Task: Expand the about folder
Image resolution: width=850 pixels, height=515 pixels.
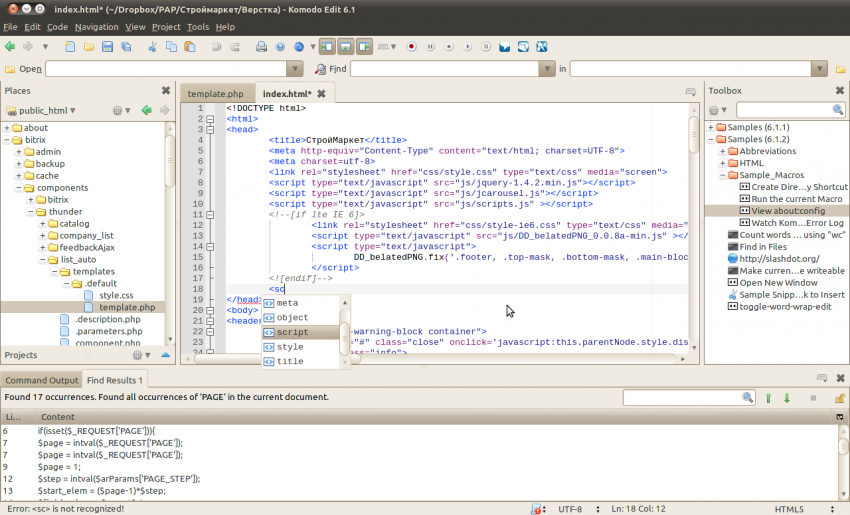Action: [x=7, y=128]
